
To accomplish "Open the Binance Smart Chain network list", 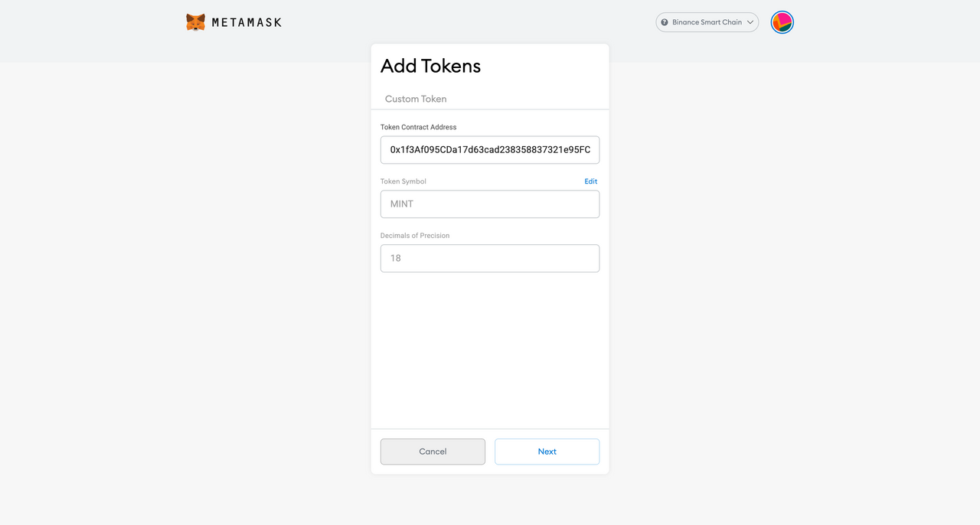I will [707, 22].
